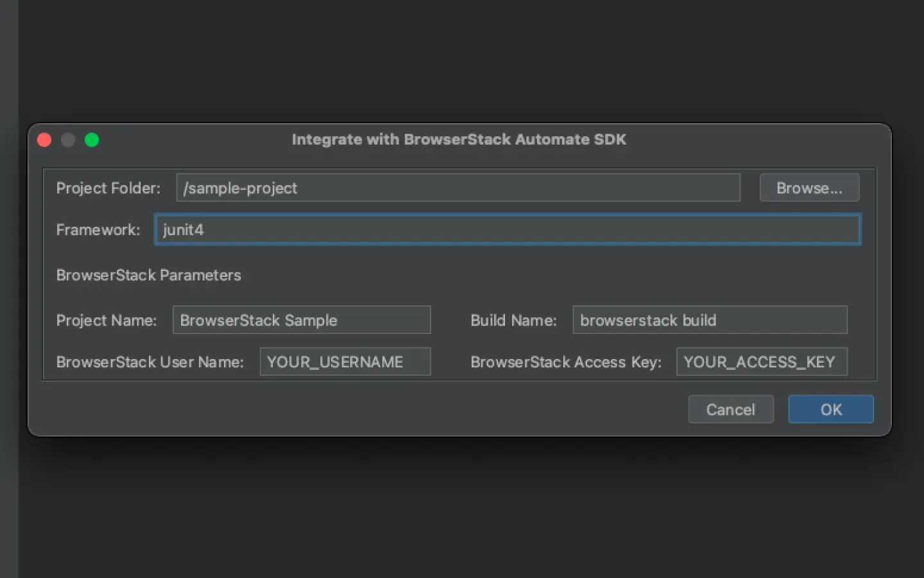Image resolution: width=924 pixels, height=578 pixels.
Task: Click the Build Name input field
Action: (710, 320)
